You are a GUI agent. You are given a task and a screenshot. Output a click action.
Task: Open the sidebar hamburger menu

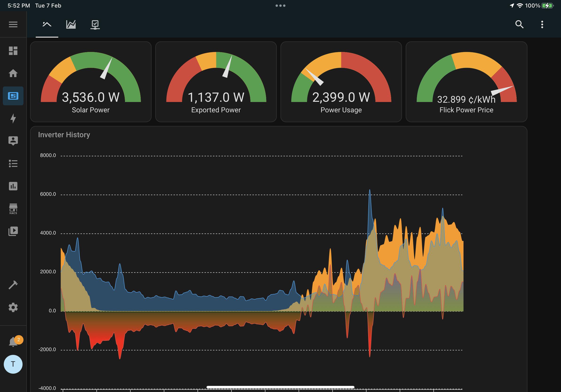(13, 24)
